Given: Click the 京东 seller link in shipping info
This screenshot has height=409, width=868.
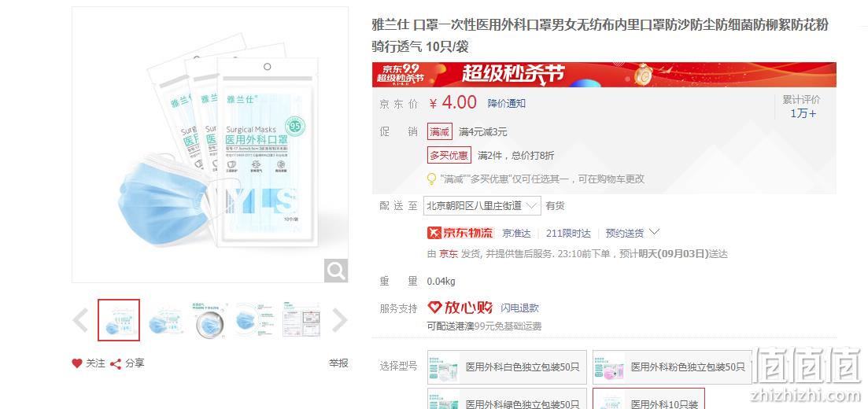Looking at the screenshot, I should click(449, 254).
